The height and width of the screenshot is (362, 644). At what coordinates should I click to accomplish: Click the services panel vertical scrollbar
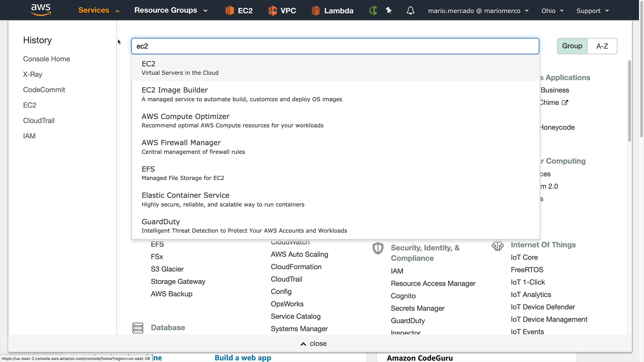(x=630, y=101)
